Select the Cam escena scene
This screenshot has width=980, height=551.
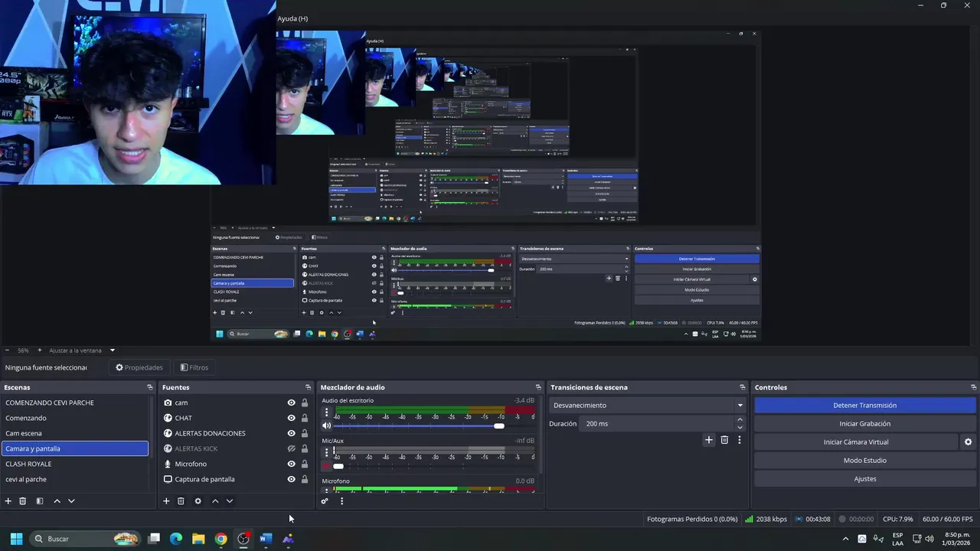75,433
